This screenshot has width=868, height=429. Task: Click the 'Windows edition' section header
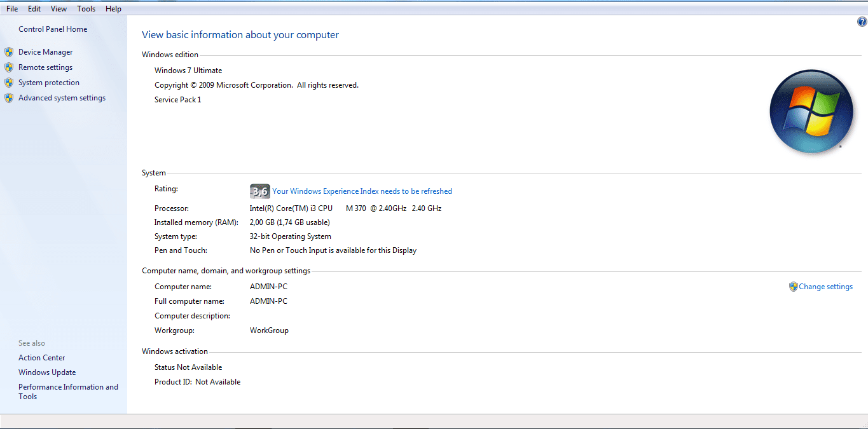[170, 55]
